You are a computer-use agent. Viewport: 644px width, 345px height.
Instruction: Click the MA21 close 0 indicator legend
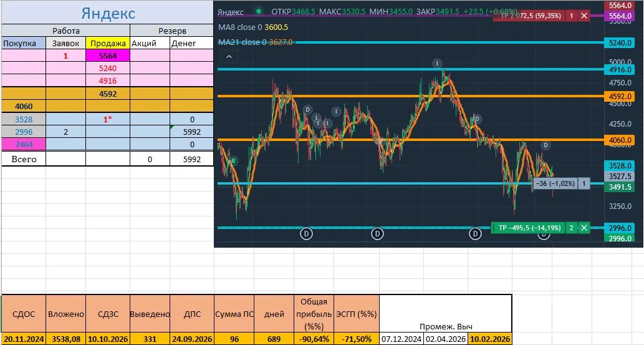[255, 42]
